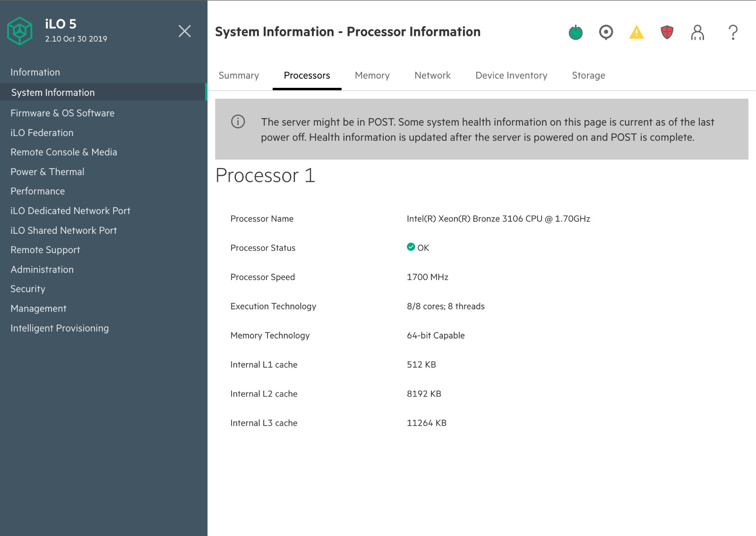The height and width of the screenshot is (536, 756).
Task: Click the '64-bit Capable' value
Action: click(x=436, y=335)
